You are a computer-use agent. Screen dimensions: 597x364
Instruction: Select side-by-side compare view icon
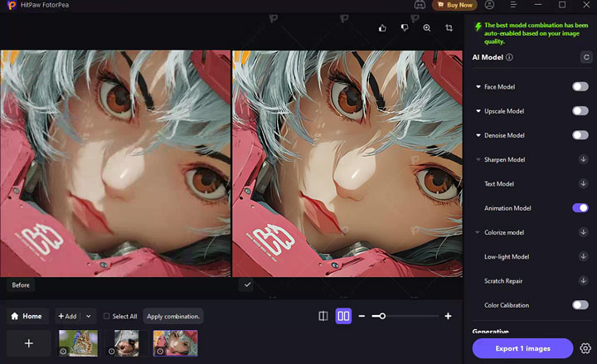point(343,316)
